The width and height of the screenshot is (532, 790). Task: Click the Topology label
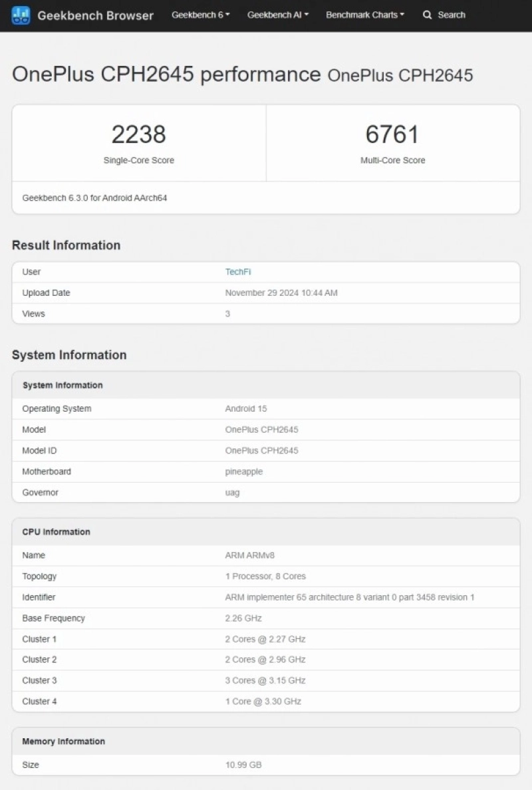(39, 577)
